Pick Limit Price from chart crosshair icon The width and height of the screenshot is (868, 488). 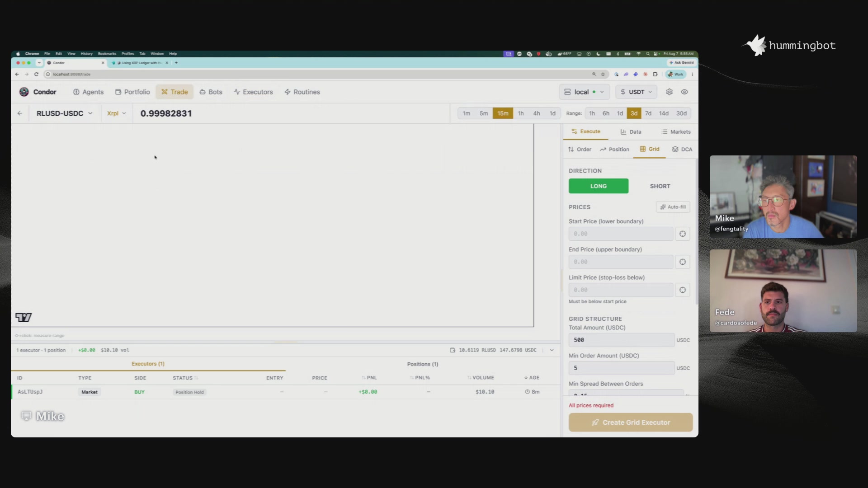(x=683, y=290)
